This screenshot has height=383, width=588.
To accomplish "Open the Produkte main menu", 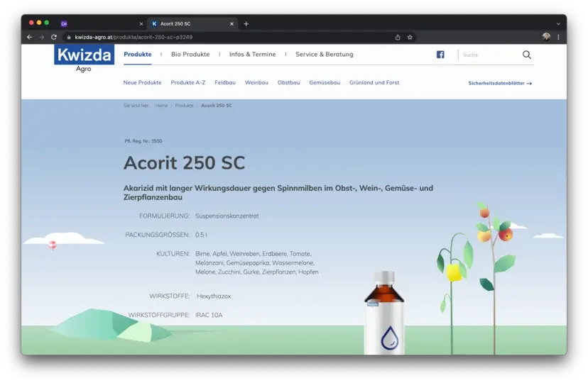I will coord(138,55).
